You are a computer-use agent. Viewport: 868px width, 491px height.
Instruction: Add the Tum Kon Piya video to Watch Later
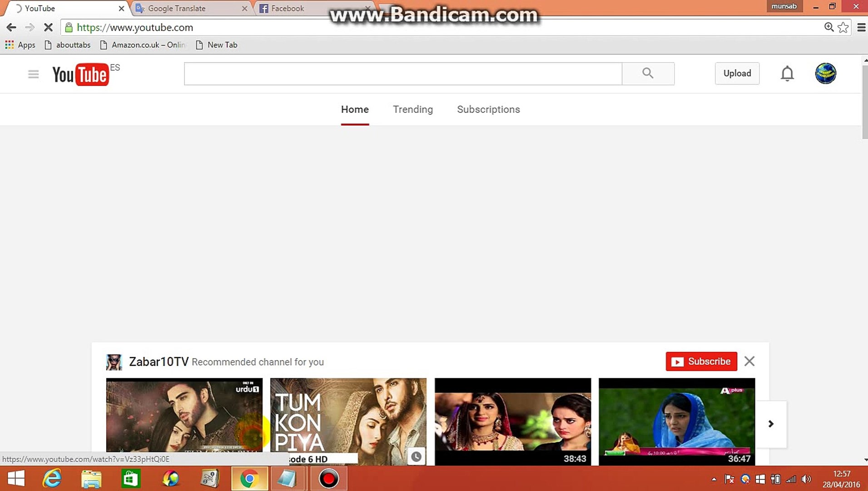click(x=416, y=456)
